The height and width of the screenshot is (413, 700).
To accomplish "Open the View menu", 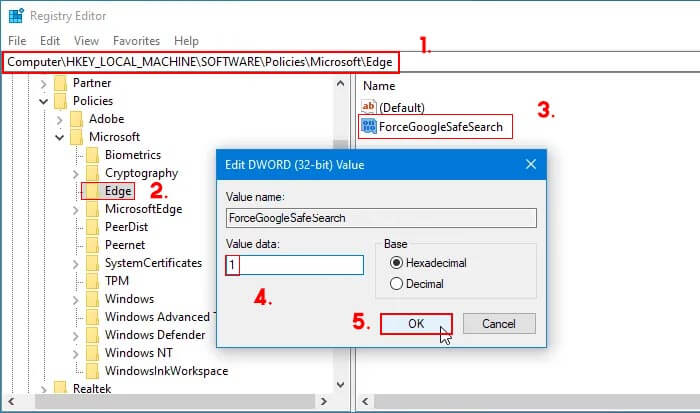I will [86, 41].
